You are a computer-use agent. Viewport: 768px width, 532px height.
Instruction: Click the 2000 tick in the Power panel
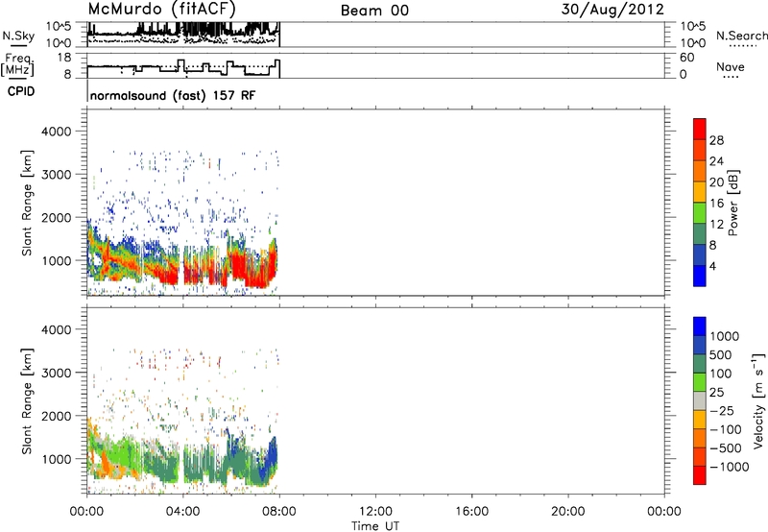point(57,217)
